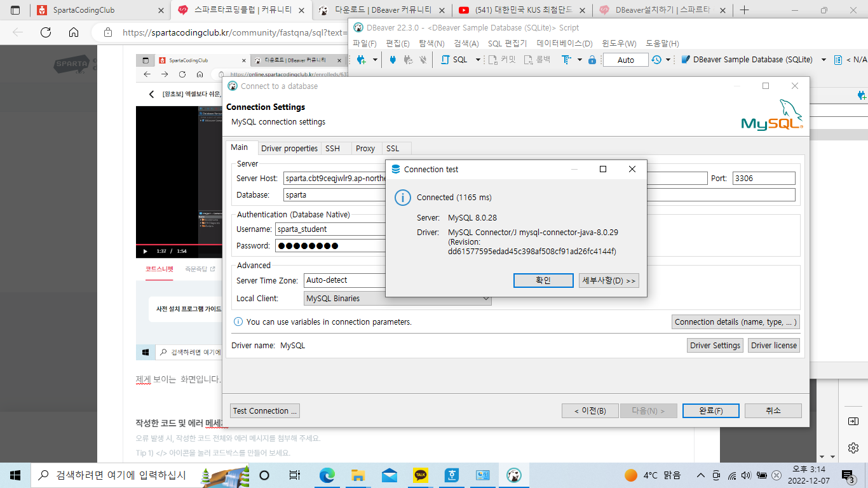The image size is (868, 488).
Task: Click the transaction mode icon in DBeaver toolbar
Action: (566, 60)
